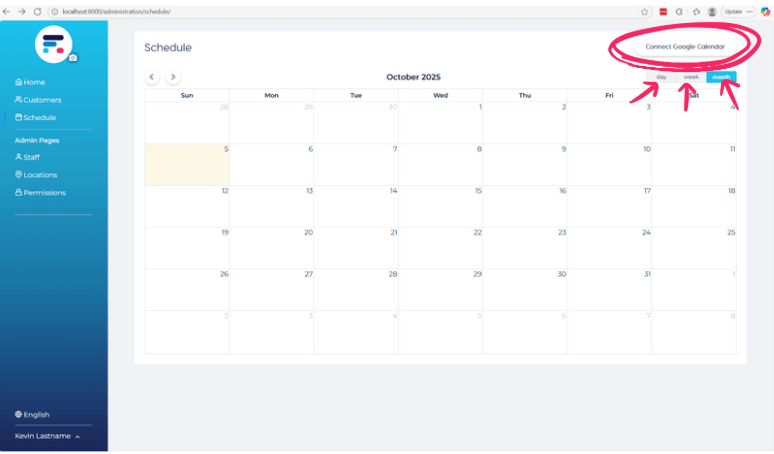This screenshot has width=774, height=454.
Task: Bookmark this page with the star icon
Action: [645, 11]
